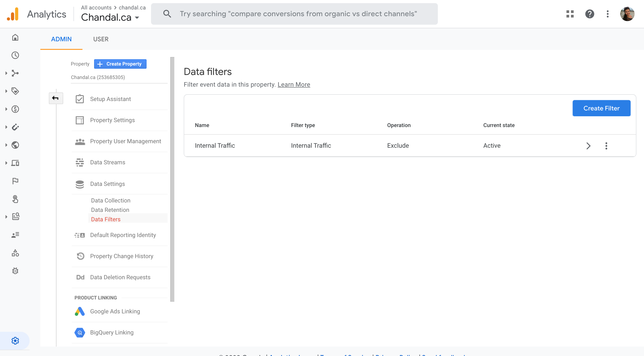Click the Admin settings gear icon

14,340
